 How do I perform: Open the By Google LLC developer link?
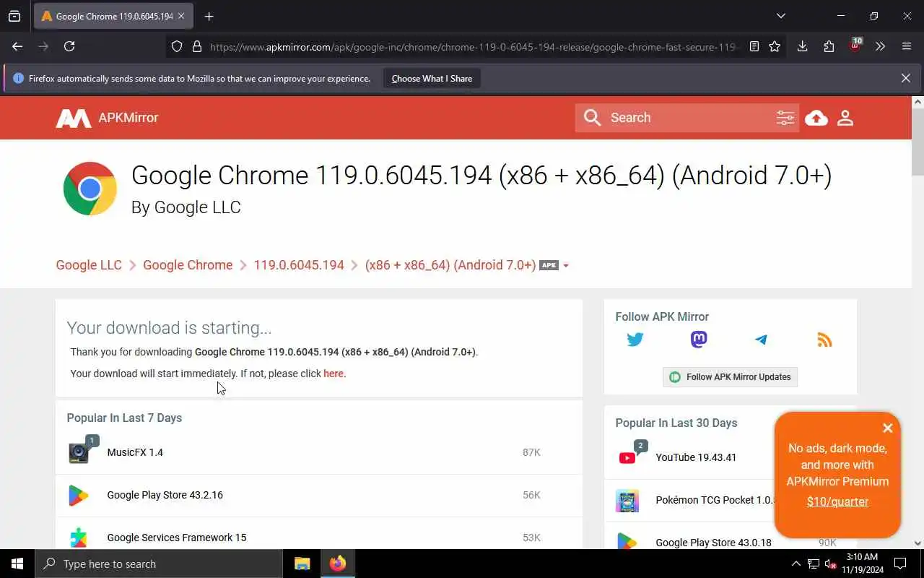(186, 207)
